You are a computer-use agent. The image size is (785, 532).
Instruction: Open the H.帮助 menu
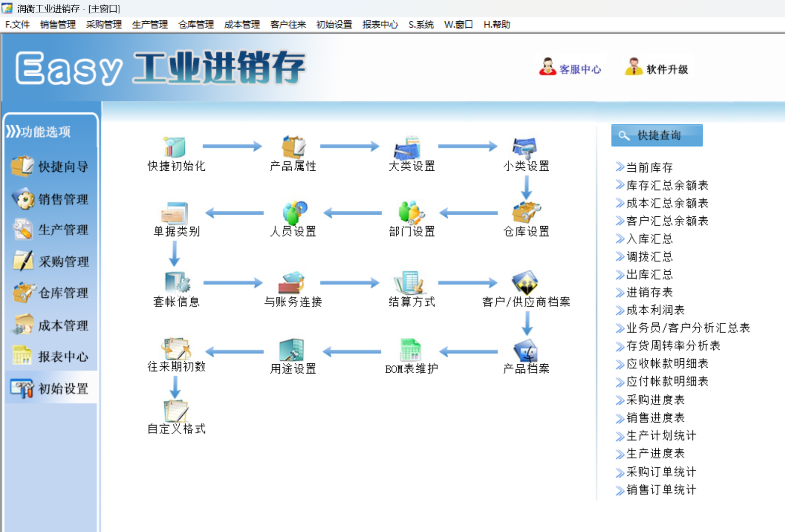point(497,25)
